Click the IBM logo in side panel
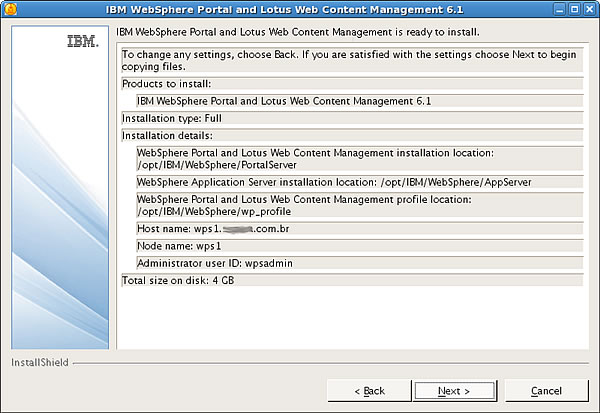The image size is (600, 413). pos(83,41)
